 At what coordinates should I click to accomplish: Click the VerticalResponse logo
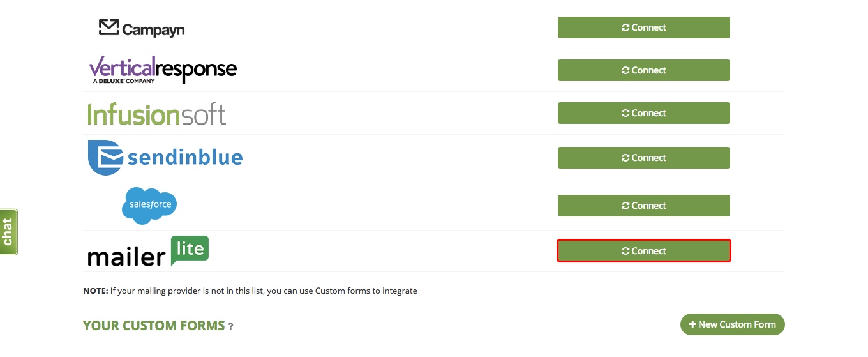(x=163, y=70)
